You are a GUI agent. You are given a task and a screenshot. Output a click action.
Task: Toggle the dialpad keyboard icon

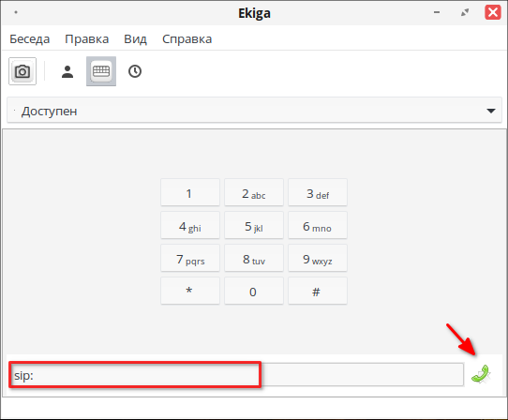(x=101, y=71)
